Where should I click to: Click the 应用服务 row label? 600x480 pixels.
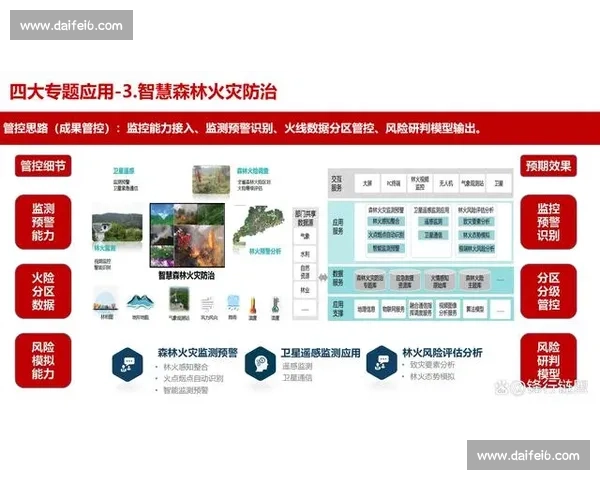338,227
